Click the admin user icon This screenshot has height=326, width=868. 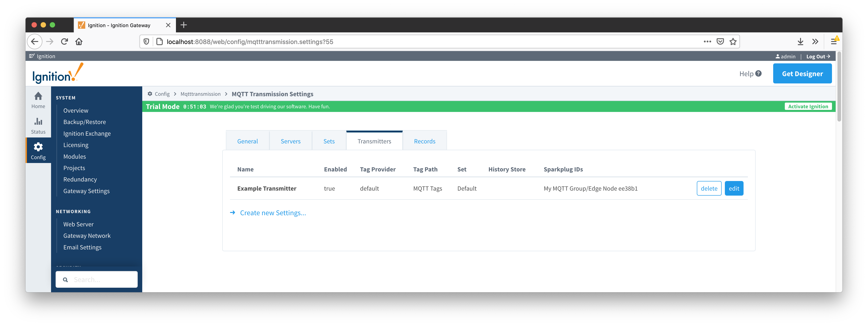pos(778,56)
